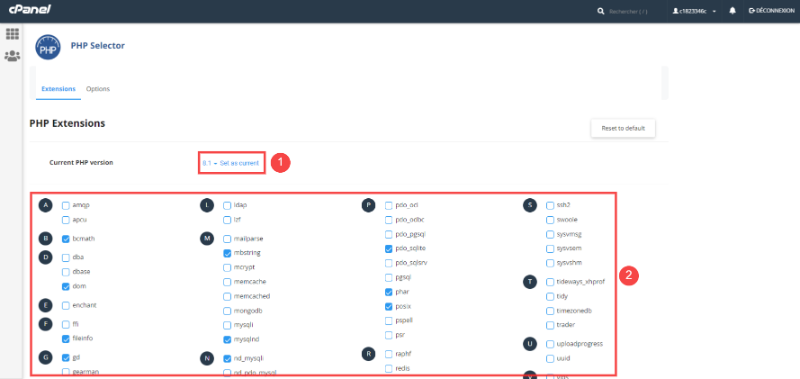
Task: Uncheck the bcmath extension
Action: (66, 239)
